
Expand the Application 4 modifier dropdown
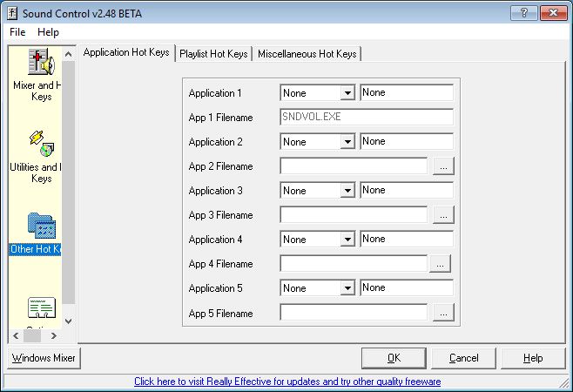(347, 240)
